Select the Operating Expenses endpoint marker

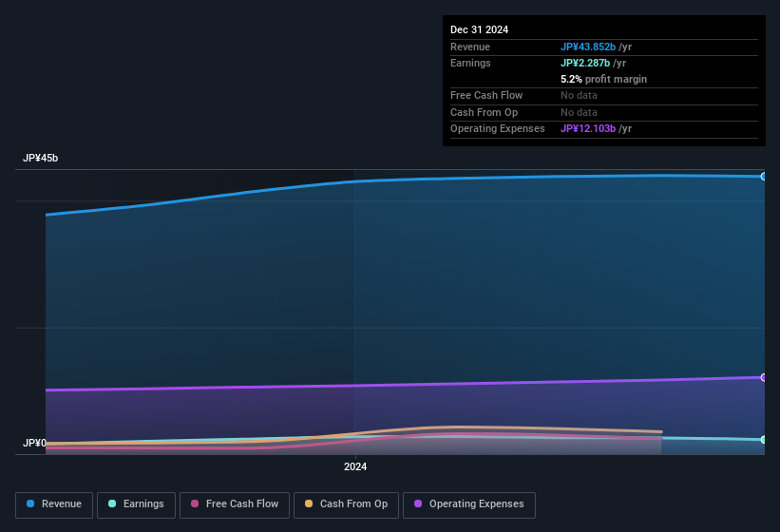764,378
